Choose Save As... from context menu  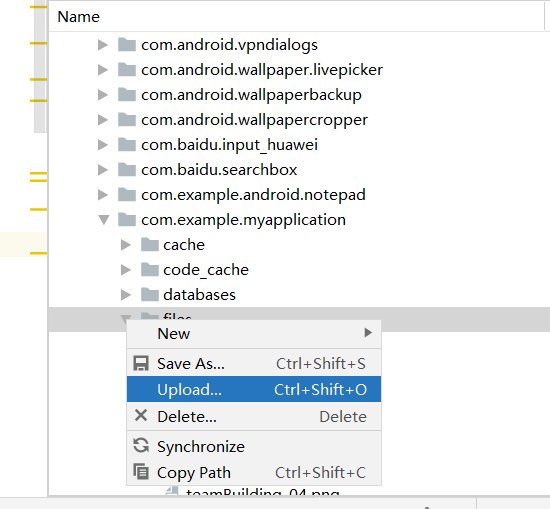coord(254,363)
